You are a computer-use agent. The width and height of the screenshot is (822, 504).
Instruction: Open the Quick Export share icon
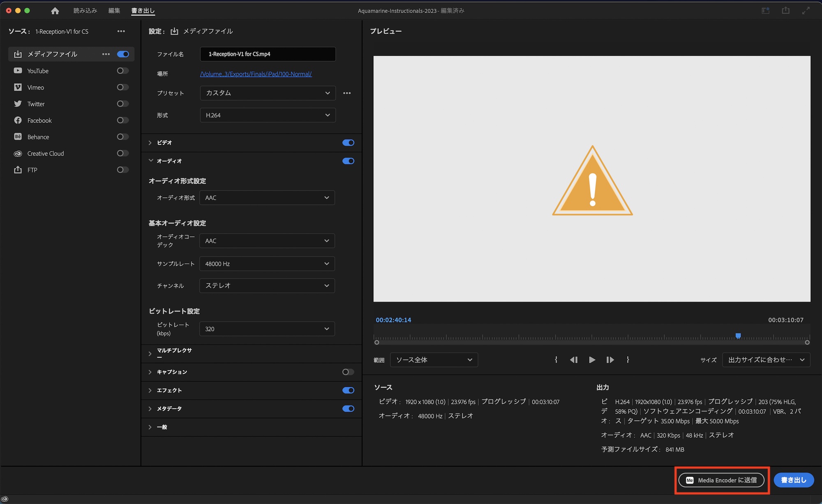coord(785,11)
